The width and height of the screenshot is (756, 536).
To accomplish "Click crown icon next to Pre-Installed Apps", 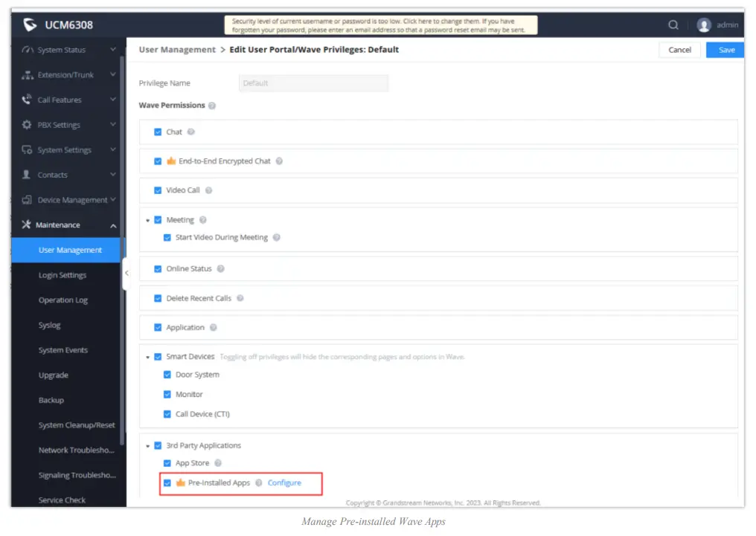I will pyautogui.click(x=181, y=482).
